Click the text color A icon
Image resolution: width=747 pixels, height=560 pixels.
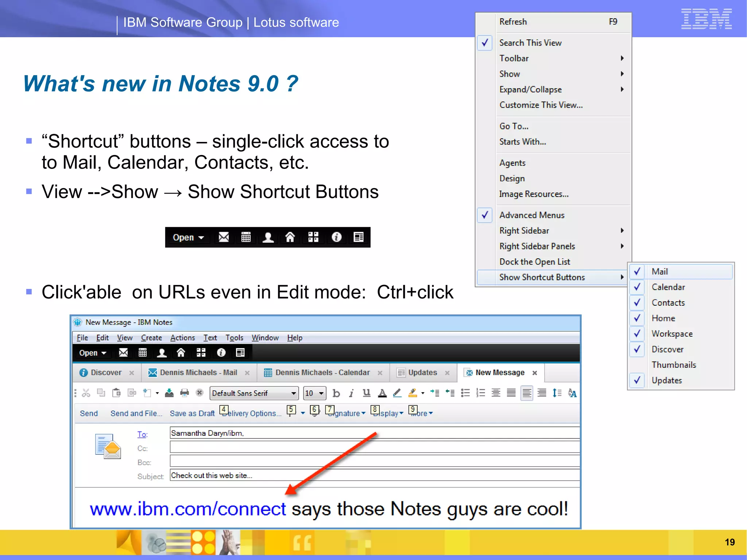(x=382, y=393)
